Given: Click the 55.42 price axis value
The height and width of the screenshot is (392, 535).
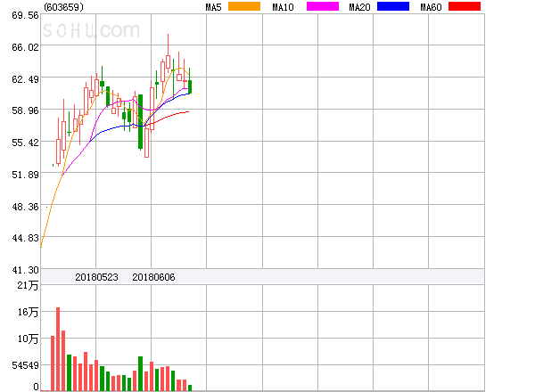Looking at the screenshot, I should tap(25, 143).
